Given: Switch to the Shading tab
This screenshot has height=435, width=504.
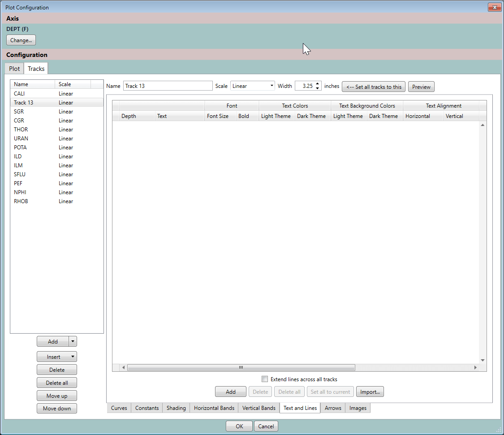Looking at the screenshot, I should [176, 408].
